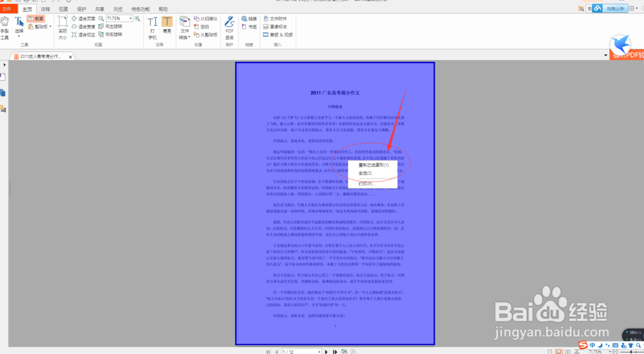Enable continuous page view in status bar
Screen dimensions: 644x354
click(558, 352)
